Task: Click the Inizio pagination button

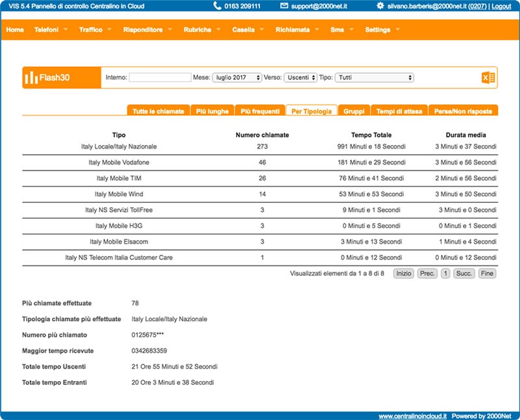Action: [x=404, y=273]
